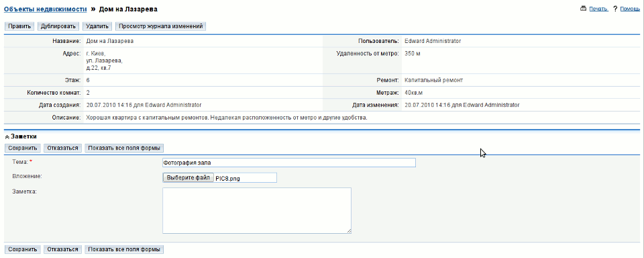Click the Тема field label

tap(19, 162)
